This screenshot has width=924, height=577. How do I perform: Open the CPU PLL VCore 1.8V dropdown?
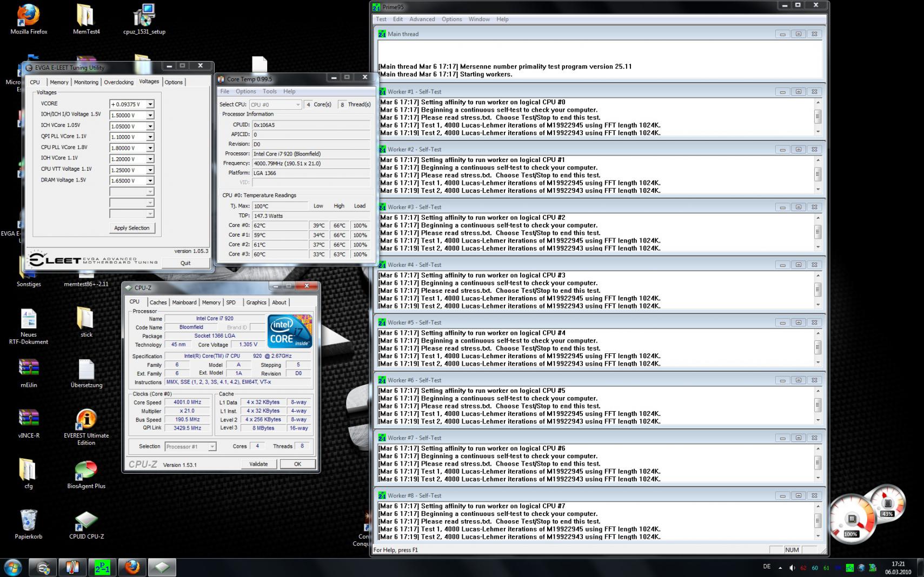150,148
